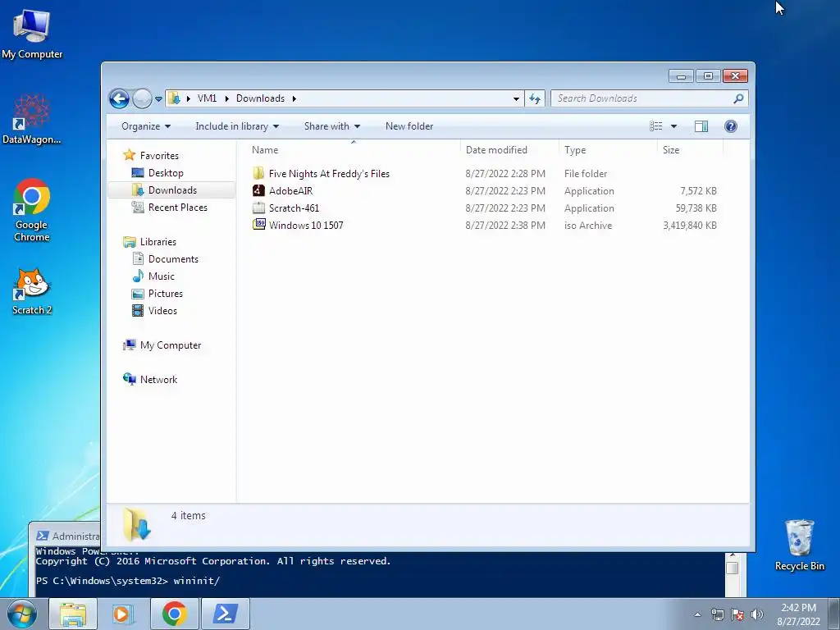Open Explorer help icon
Viewport: 840px width, 630px height.
pos(731,126)
